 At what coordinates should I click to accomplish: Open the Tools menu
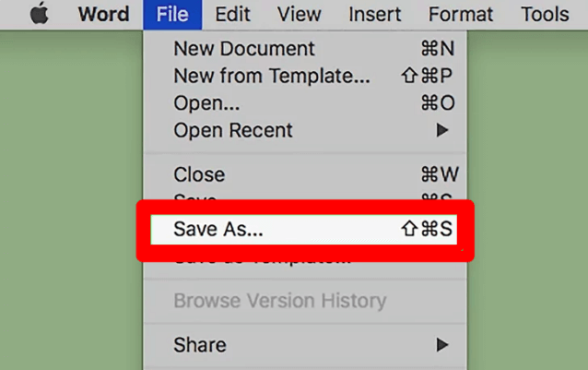pyautogui.click(x=545, y=14)
